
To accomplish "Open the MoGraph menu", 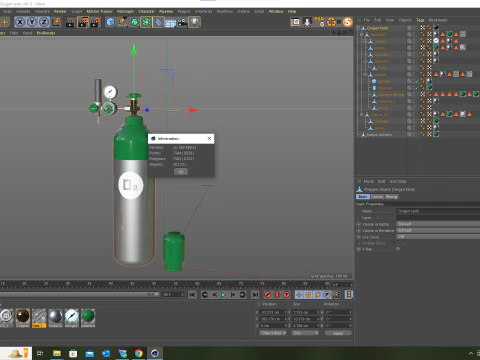I will (x=125, y=11).
